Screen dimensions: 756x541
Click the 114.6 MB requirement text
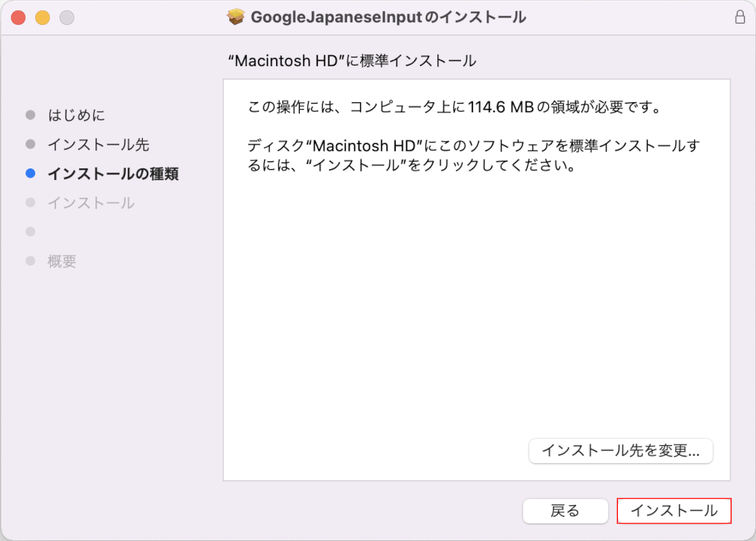coord(500,107)
